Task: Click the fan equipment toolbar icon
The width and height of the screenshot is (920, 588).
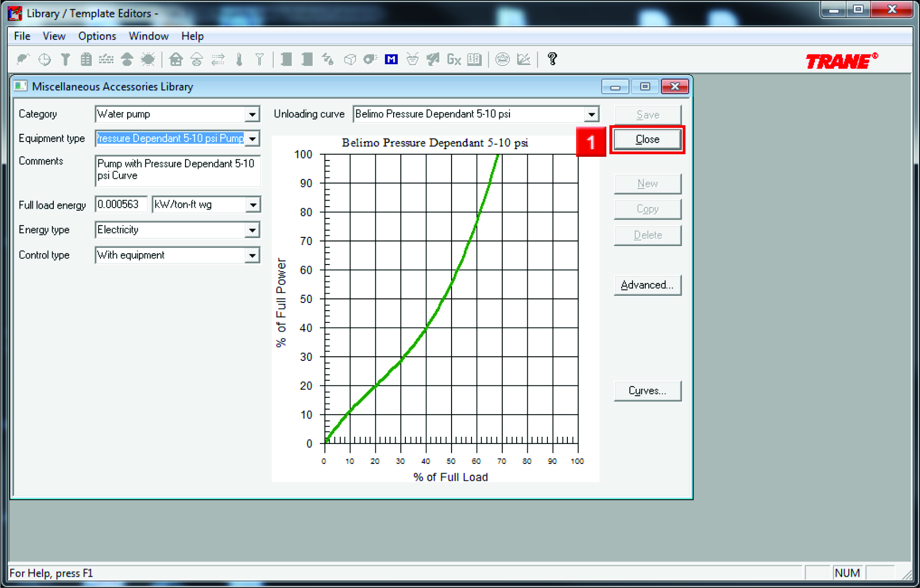Action: point(370,59)
